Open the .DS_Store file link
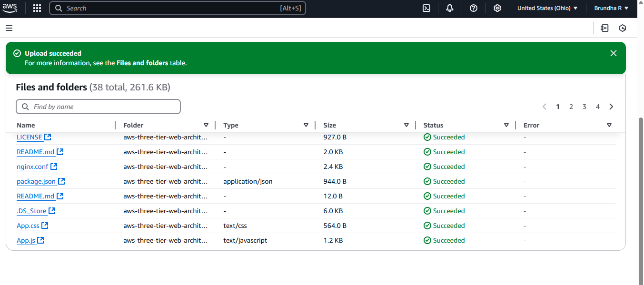This screenshot has height=285, width=644. click(31, 211)
